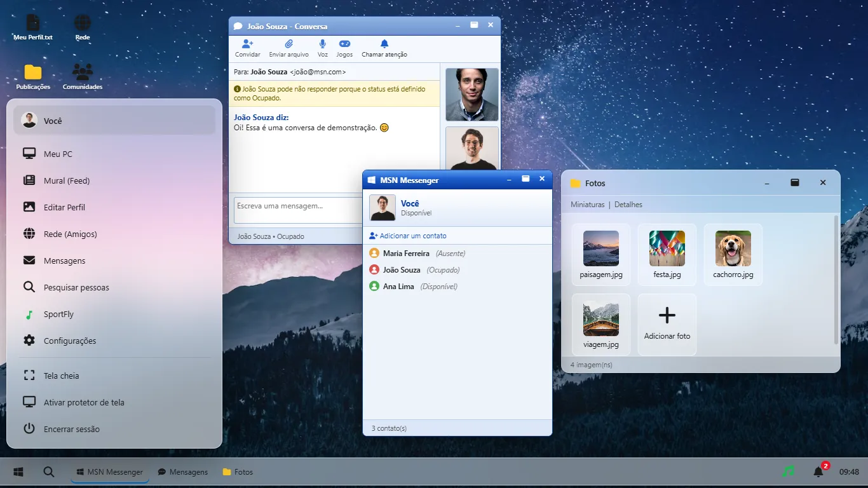
Task: Open Rede (Amigos) from the start menu
Action: click(114, 234)
